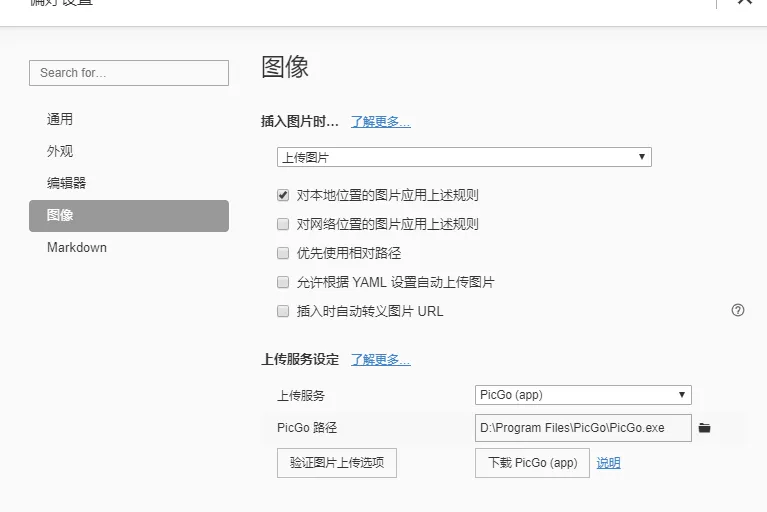Close the preferences window
767x512 pixels.
744,2
